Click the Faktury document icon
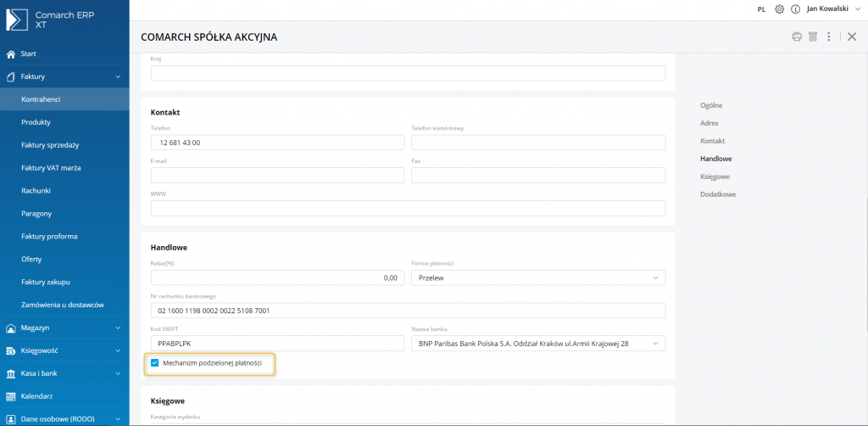868x426 pixels. pyautogui.click(x=10, y=77)
